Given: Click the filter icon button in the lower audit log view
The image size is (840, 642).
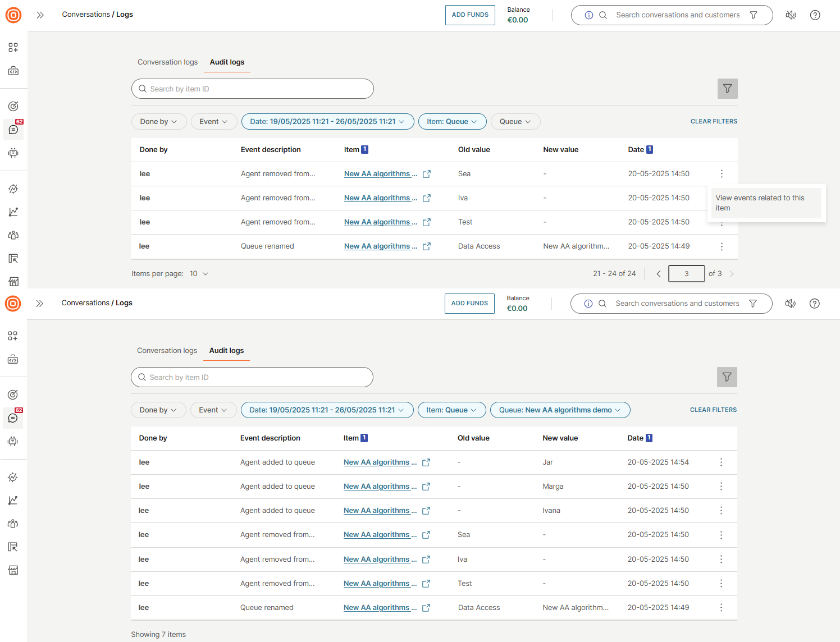Looking at the screenshot, I should click(727, 377).
